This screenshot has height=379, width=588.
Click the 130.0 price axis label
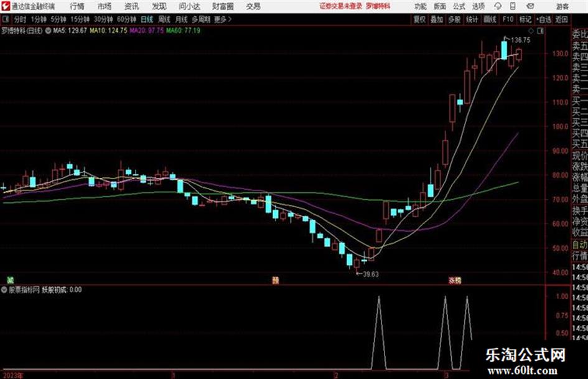tap(560, 54)
